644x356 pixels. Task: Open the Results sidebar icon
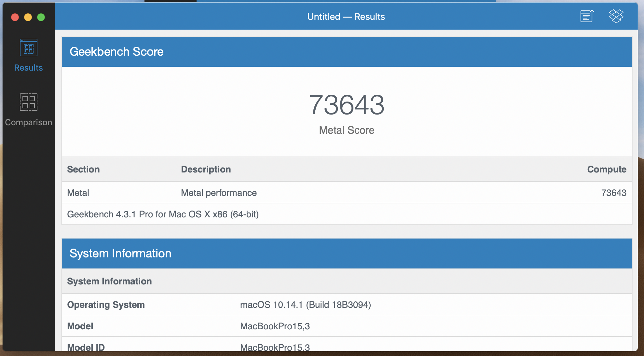(x=29, y=48)
